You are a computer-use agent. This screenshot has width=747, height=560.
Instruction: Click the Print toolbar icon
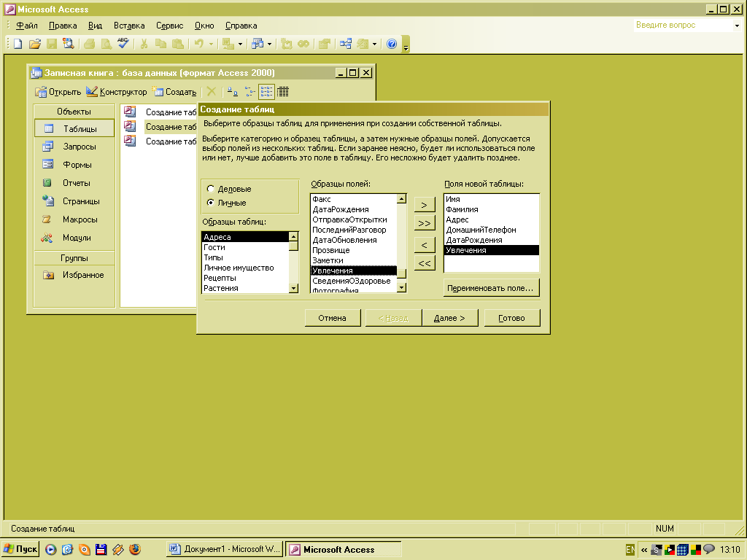point(89,44)
